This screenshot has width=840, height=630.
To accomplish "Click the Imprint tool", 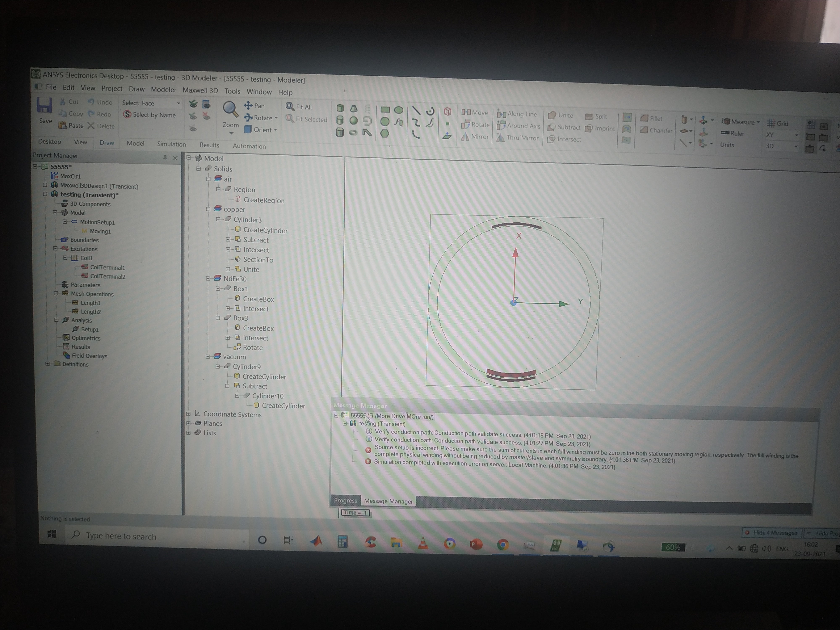I will click(x=600, y=128).
